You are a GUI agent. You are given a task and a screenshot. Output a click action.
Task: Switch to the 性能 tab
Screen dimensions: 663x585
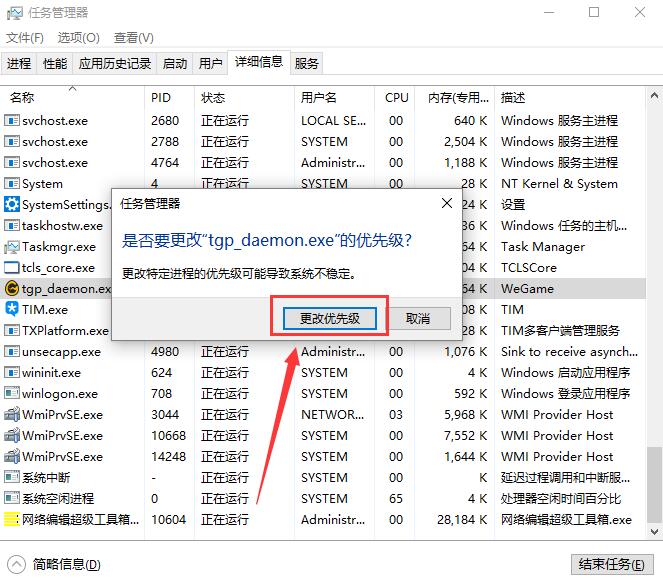[55, 63]
